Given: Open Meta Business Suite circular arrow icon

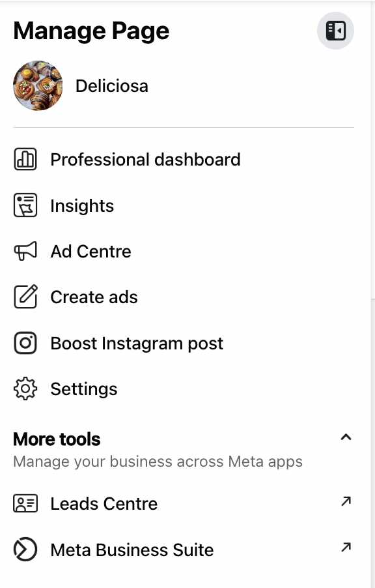Looking at the screenshot, I should (25, 550).
